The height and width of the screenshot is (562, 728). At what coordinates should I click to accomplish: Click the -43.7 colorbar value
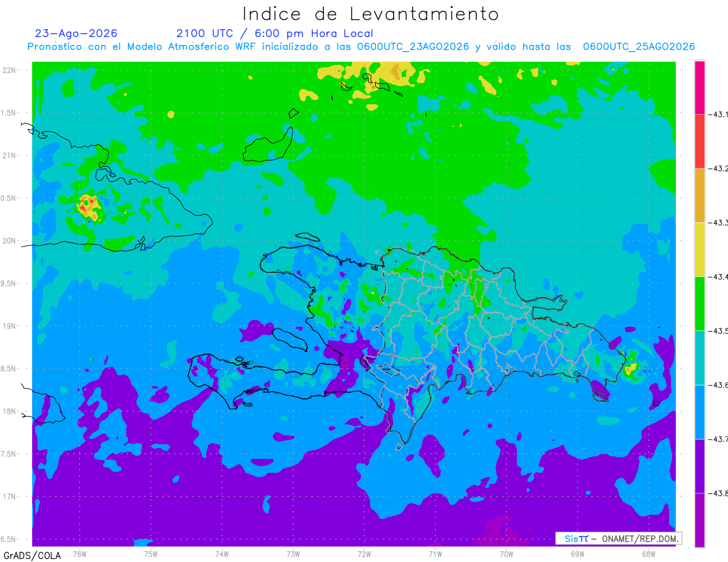pos(719,440)
